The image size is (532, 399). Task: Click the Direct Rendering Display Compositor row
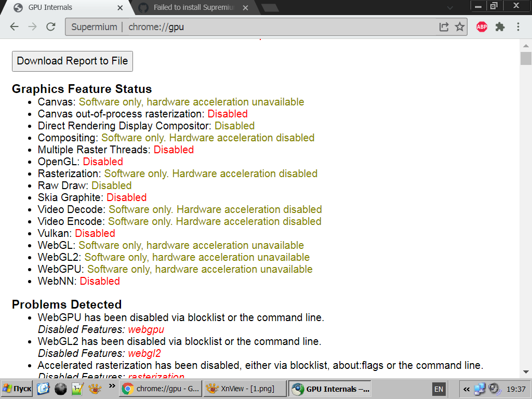click(x=146, y=126)
